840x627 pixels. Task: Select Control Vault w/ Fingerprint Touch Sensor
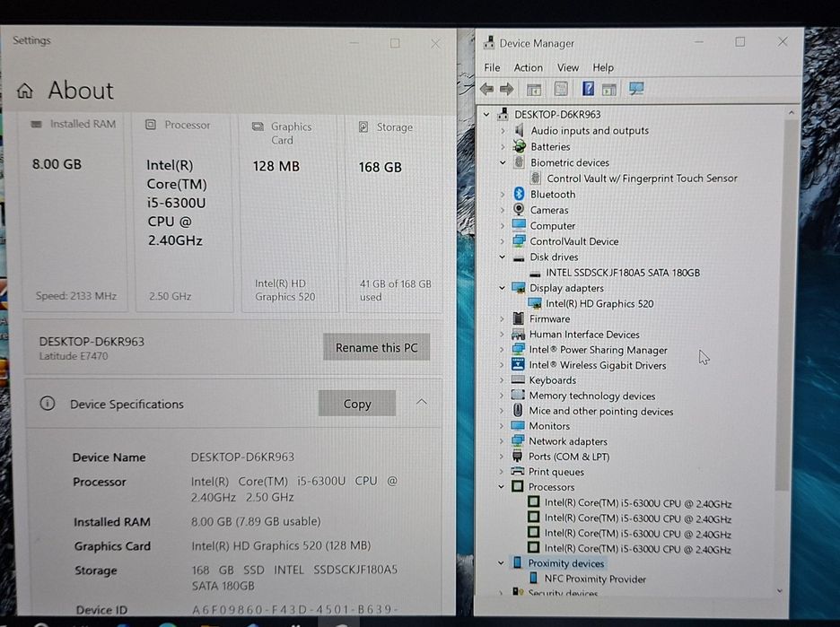[642, 178]
